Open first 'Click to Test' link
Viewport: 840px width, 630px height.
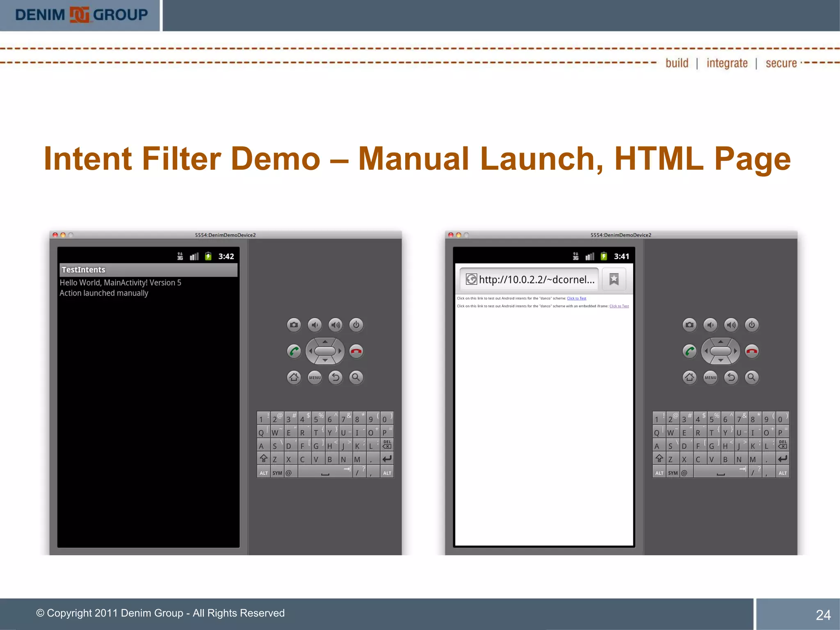click(577, 298)
